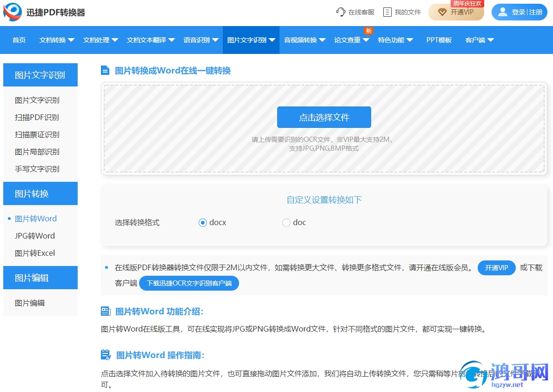Click the headset icon beside 在线客服
Screen dimensions: 553x392
tap(340, 12)
